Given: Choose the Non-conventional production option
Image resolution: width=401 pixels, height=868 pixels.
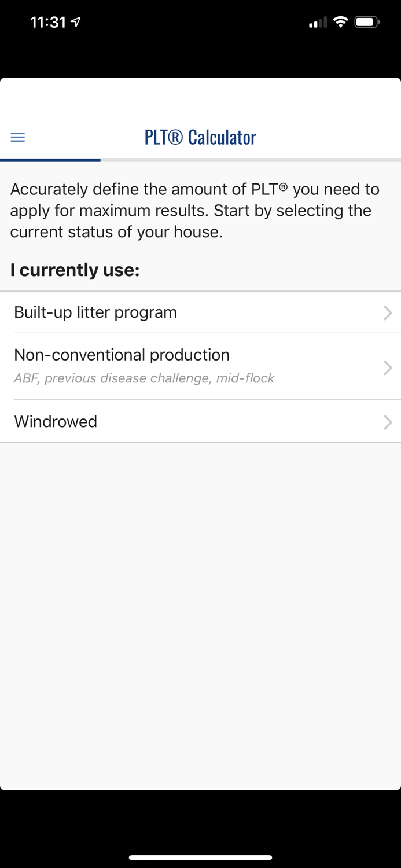Looking at the screenshot, I should click(x=122, y=355).
